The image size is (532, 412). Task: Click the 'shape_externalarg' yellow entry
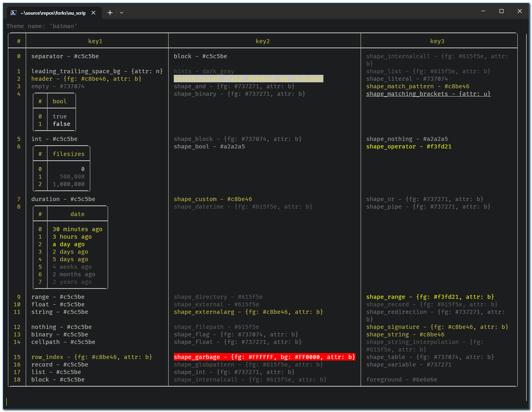coord(249,312)
